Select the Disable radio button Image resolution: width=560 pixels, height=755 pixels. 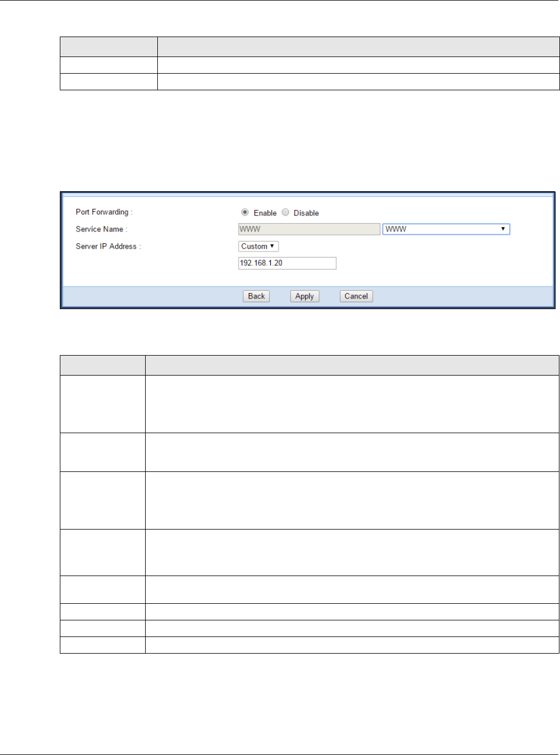285,212
